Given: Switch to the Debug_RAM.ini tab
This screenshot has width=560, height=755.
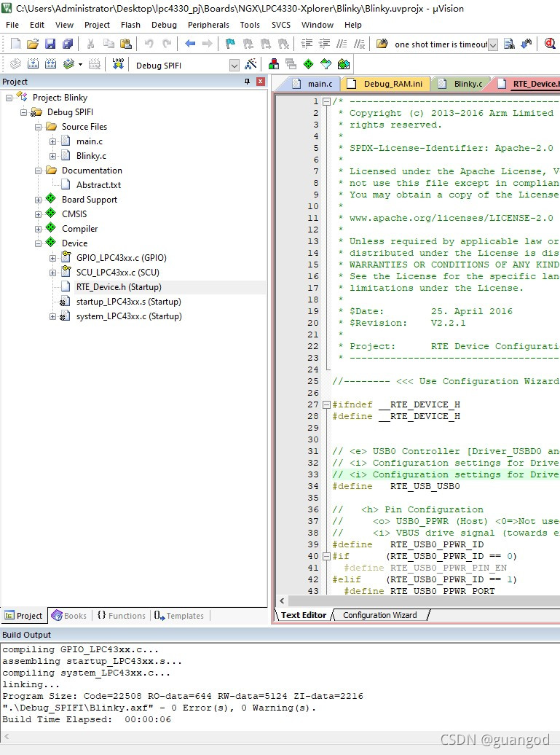Looking at the screenshot, I should (x=385, y=84).
